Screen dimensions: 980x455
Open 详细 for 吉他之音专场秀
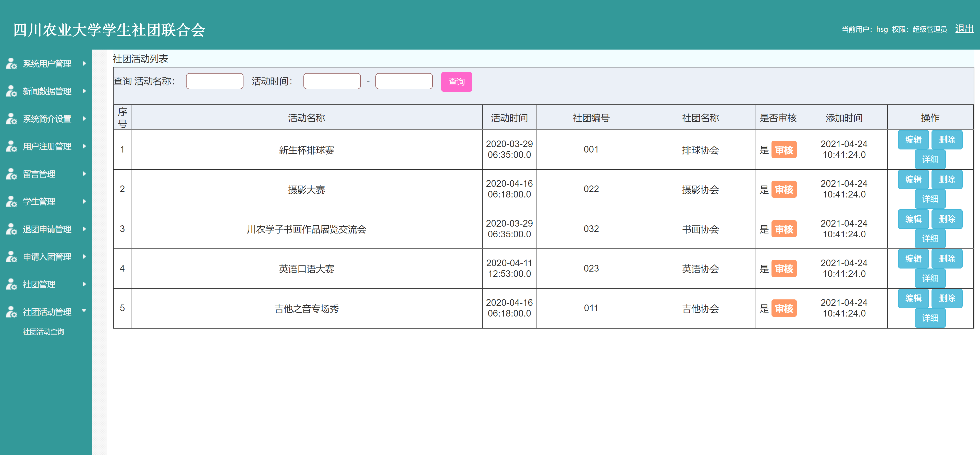[930, 318]
